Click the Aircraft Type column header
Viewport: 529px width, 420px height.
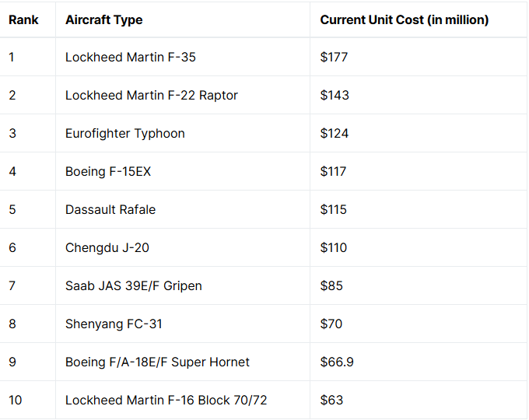(x=103, y=19)
